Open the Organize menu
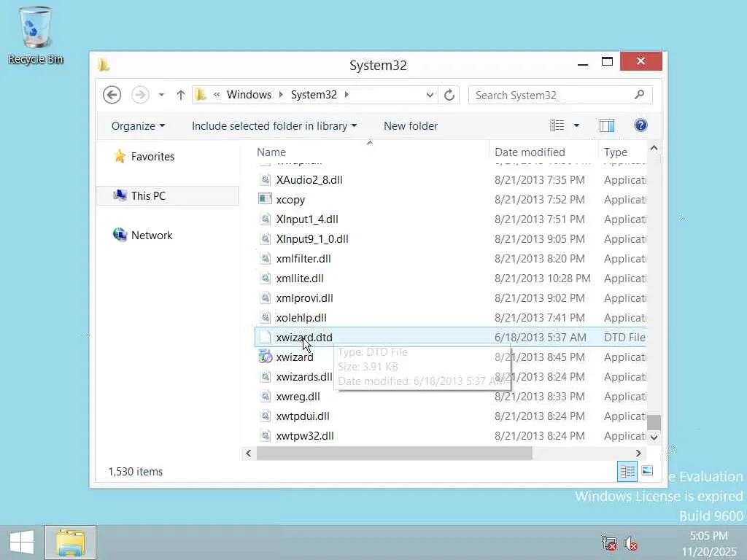 138,125
